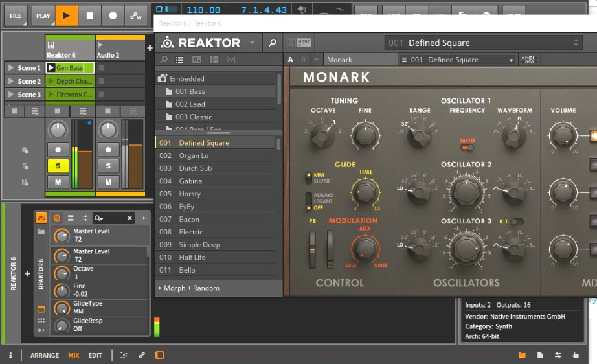
Task: Arm recording on Audio 2 track
Action: pyautogui.click(x=108, y=150)
